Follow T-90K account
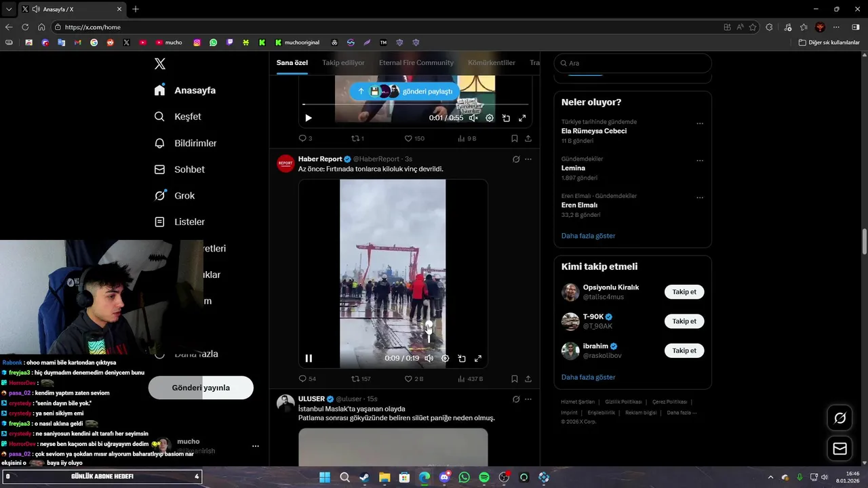Viewport: 868px width, 488px height. [x=684, y=321]
